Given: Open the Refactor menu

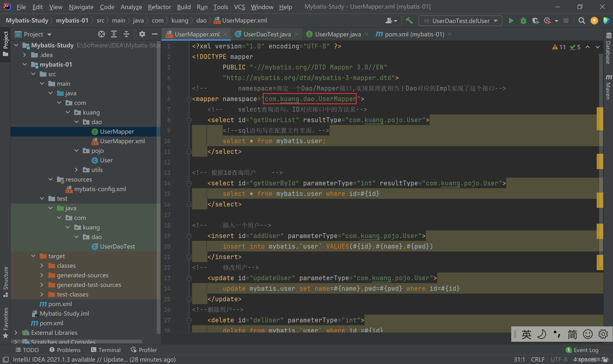Looking at the screenshot, I should pyautogui.click(x=159, y=7).
